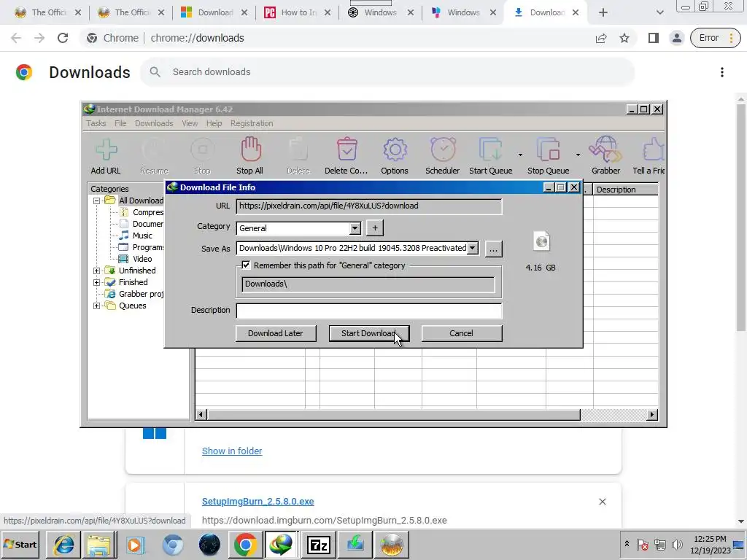
Task: Click the Tell a Friend thumbs-up icon
Action: pyautogui.click(x=653, y=149)
